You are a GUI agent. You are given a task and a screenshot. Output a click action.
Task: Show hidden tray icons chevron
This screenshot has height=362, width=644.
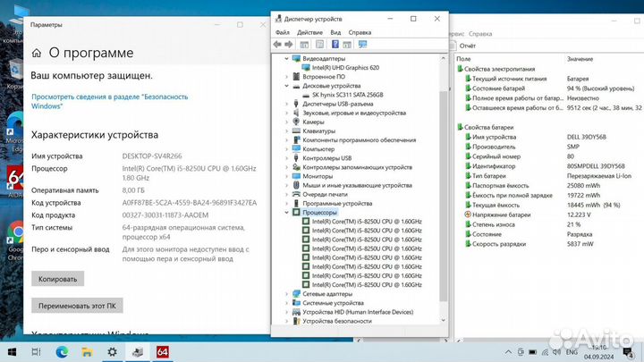(x=508, y=352)
